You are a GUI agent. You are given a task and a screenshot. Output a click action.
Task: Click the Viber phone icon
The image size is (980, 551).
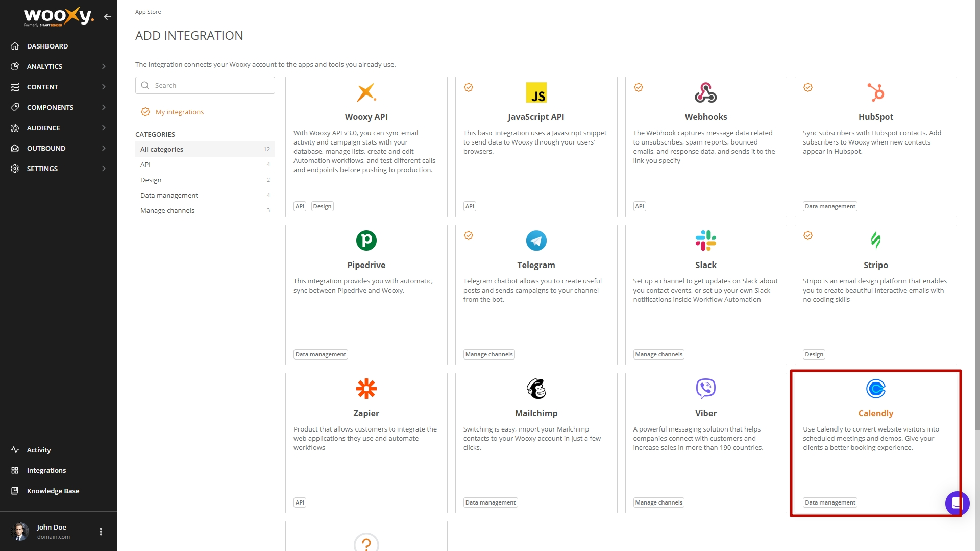click(705, 389)
